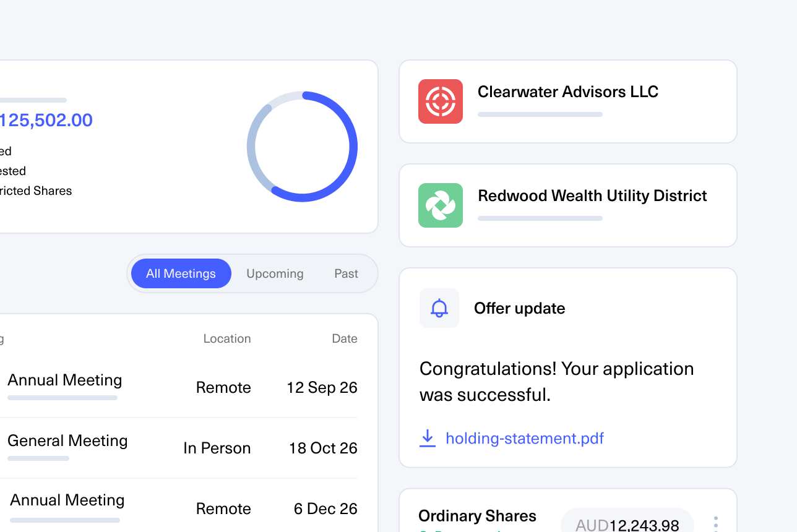Open the Annual Meeting on 6 Dec 26

point(179,508)
